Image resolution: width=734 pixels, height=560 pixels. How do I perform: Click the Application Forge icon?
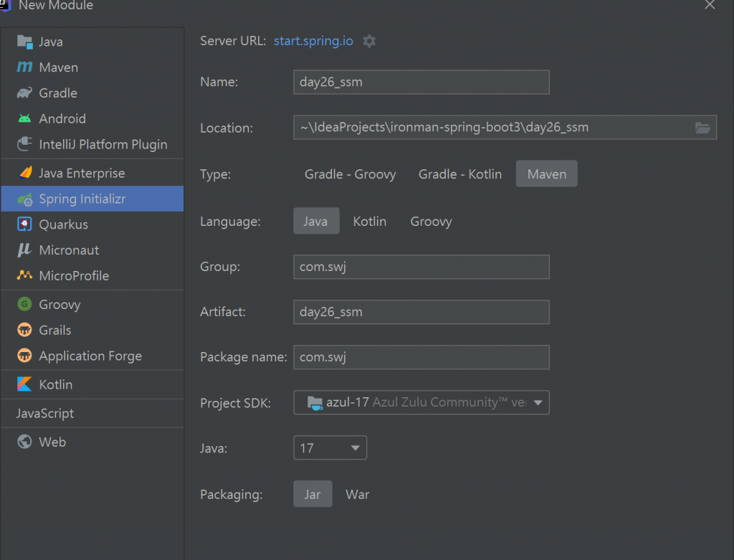tap(25, 356)
